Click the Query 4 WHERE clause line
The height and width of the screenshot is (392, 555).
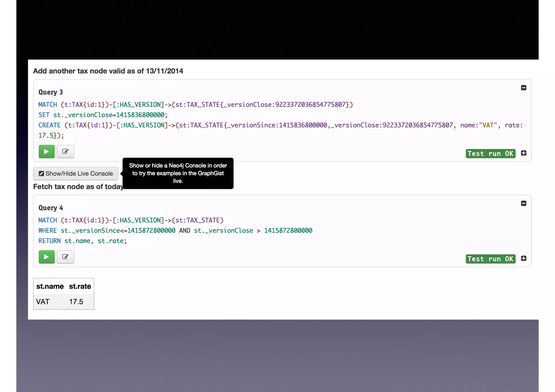(175, 231)
